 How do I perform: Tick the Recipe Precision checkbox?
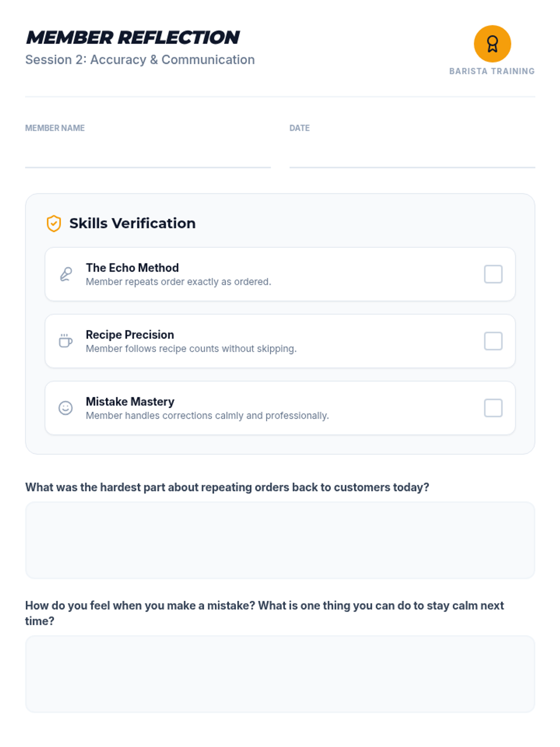click(493, 341)
